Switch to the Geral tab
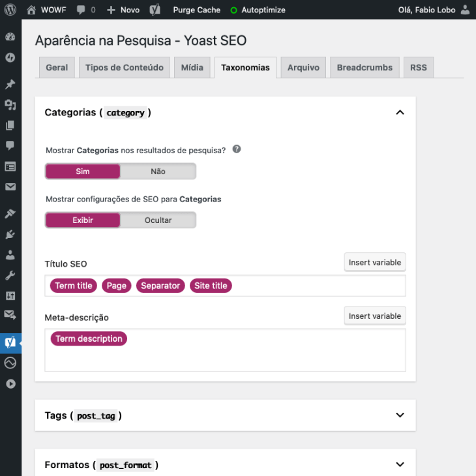The image size is (476, 476). [57, 67]
